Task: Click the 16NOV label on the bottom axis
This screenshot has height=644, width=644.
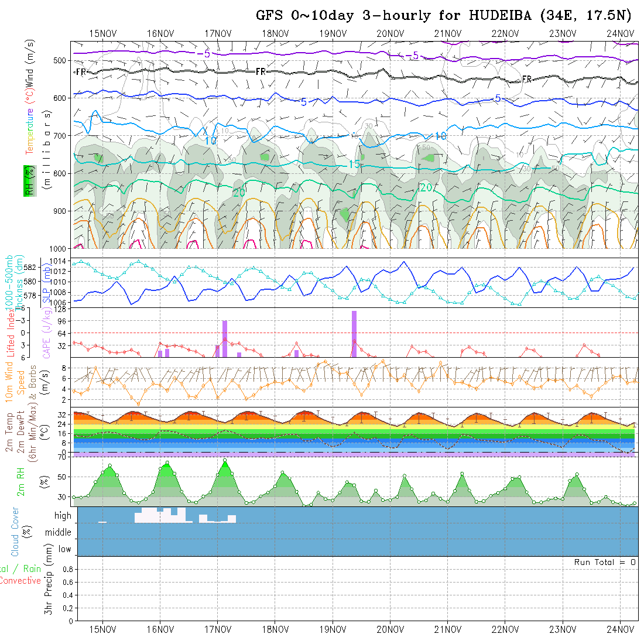Action: (x=160, y=629)
